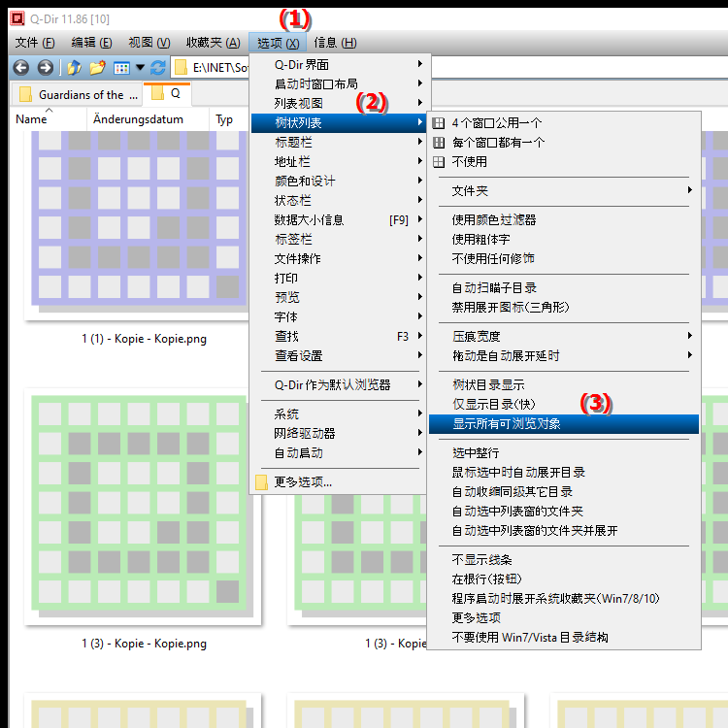728x728 pixels.
Task: Toggle 鼠标选中时自动展开目录 option
Action: point(564,472)
